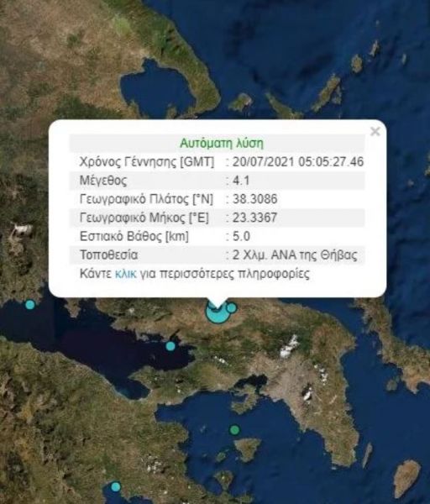This screenshot has width=430, height=504.
Task: Click the magnitude value 4.1
Action: click(241, 181)
